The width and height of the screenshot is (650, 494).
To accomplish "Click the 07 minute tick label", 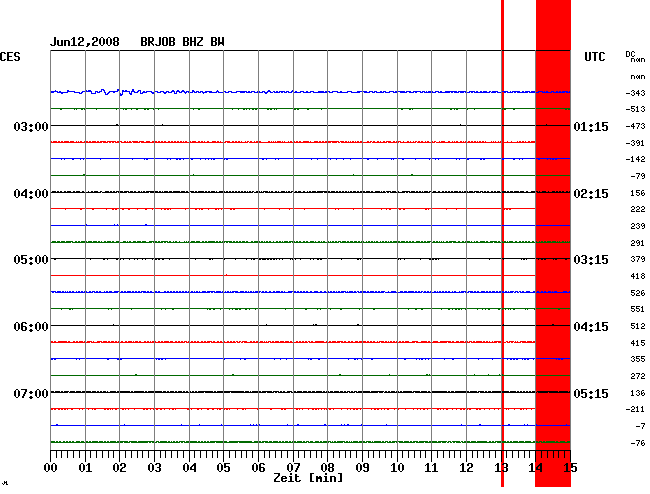I will point(293,468).
